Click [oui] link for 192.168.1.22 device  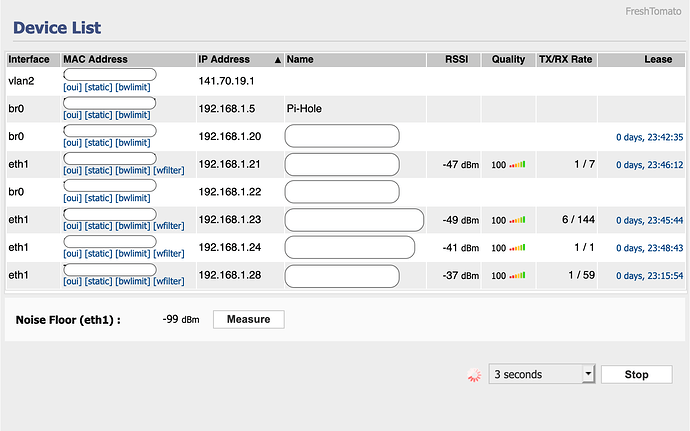[x=72, y=198]
